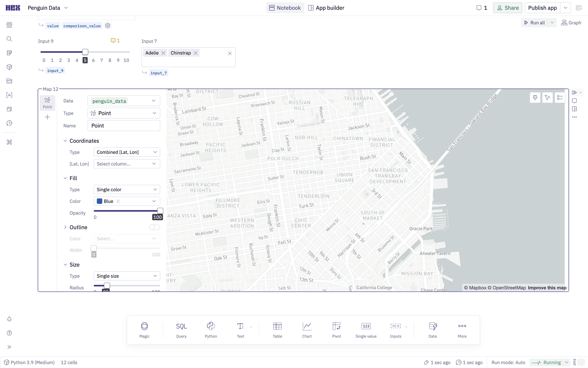Open More cell types menu
The width and height of the screenshot is (588, 368).
point(462,330)
